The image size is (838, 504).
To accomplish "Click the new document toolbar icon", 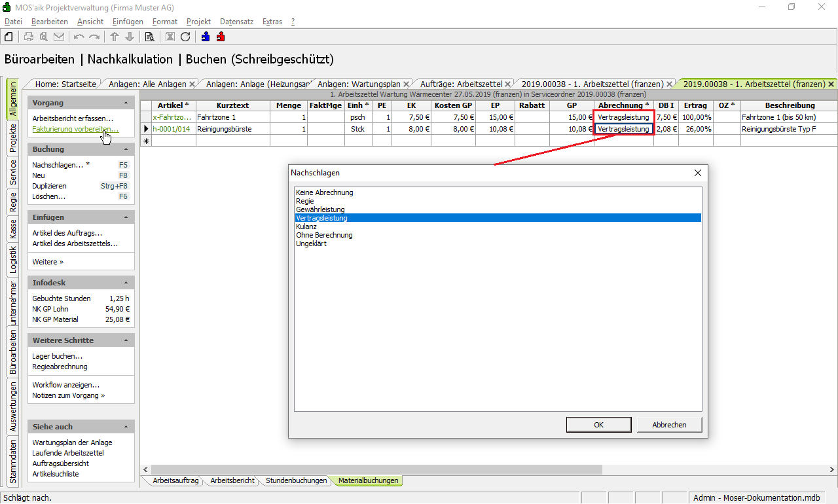I will coord(9,37).
